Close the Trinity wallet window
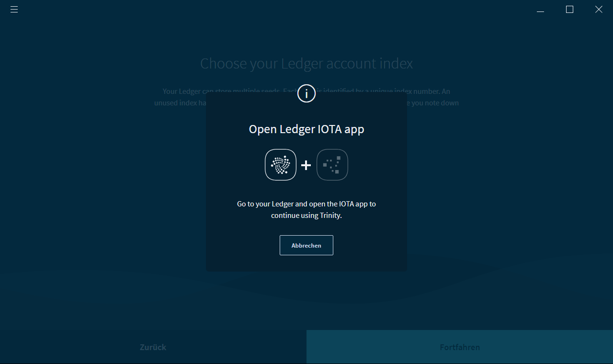This screenshot has width=613, height=364. [x=599, y=10]
